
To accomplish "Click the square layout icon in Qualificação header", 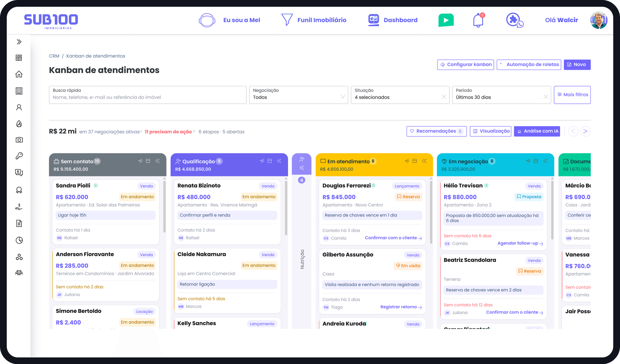I will click(270, 161).
